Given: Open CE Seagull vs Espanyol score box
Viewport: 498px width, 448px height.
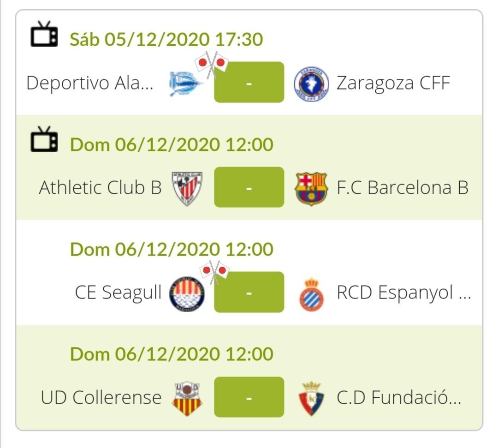Looking at the screenshot, I should coord(249,292).
